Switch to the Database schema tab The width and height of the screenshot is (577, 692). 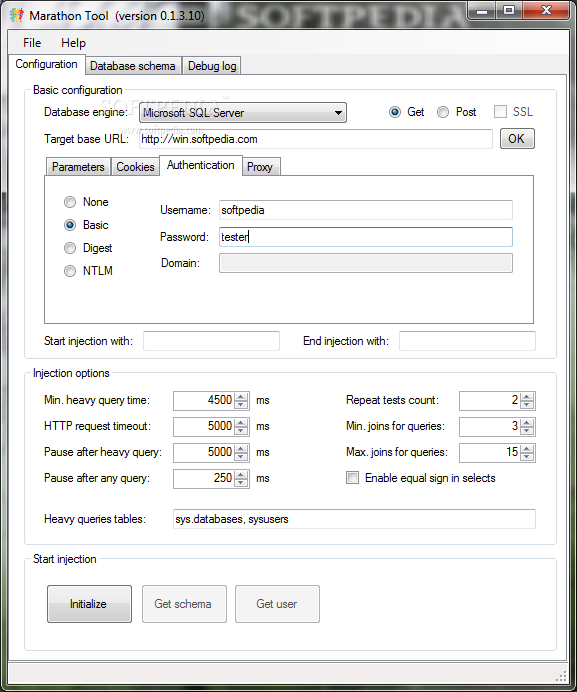132,66
